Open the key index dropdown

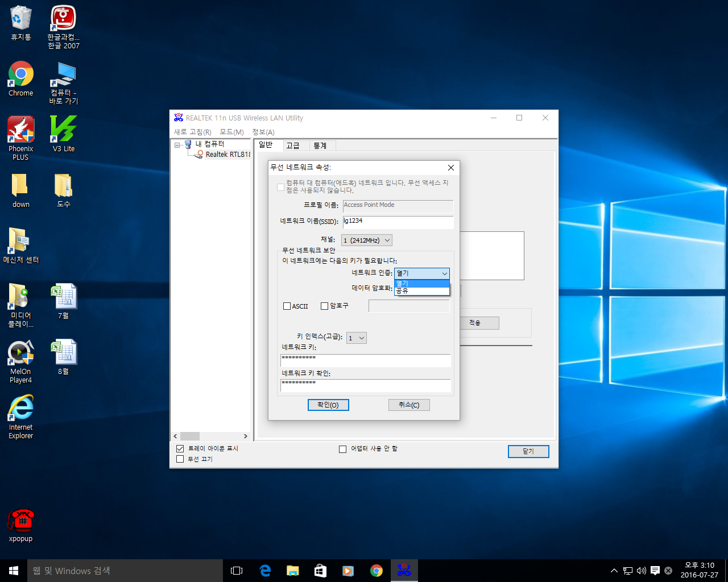point(357,338)
